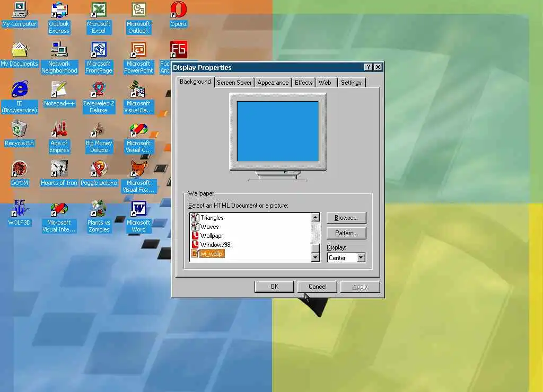Launch Outlook Express shortcut

tap(59, 17)
